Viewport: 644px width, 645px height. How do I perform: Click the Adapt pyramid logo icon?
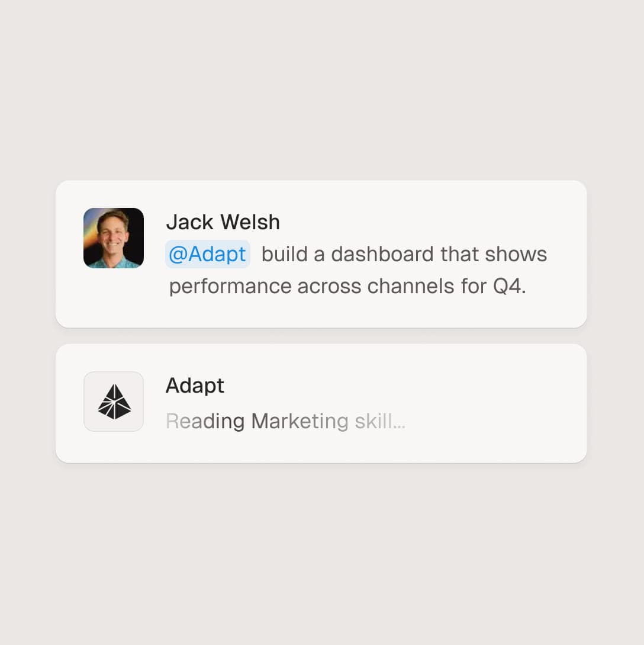pyautogui.click(x=114, y=402)
